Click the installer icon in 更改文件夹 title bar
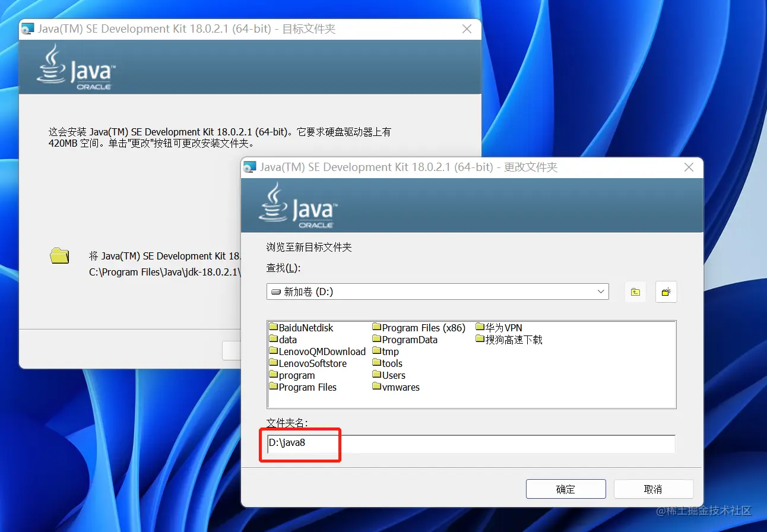Image resolution: width=767 pixels, height=532 pixels. [250, 167]
